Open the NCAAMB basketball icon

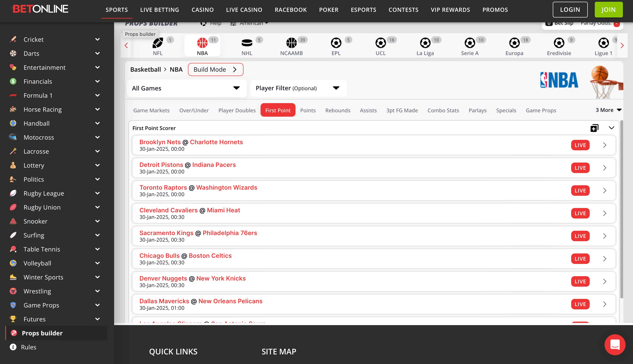click(291, 43)
